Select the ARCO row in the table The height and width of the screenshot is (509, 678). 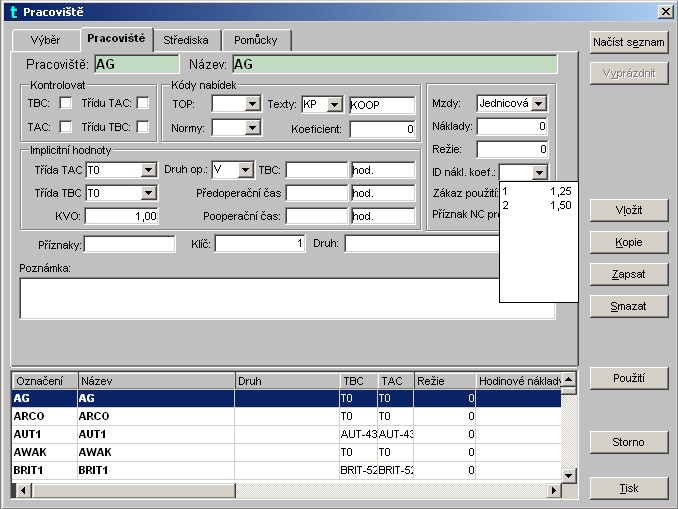click(287, 416)
